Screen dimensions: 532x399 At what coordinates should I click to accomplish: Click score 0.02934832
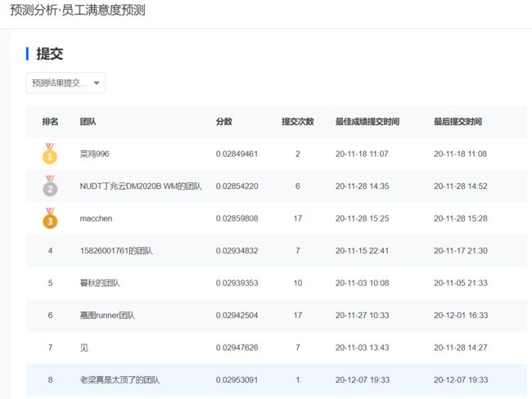[237, 251]
